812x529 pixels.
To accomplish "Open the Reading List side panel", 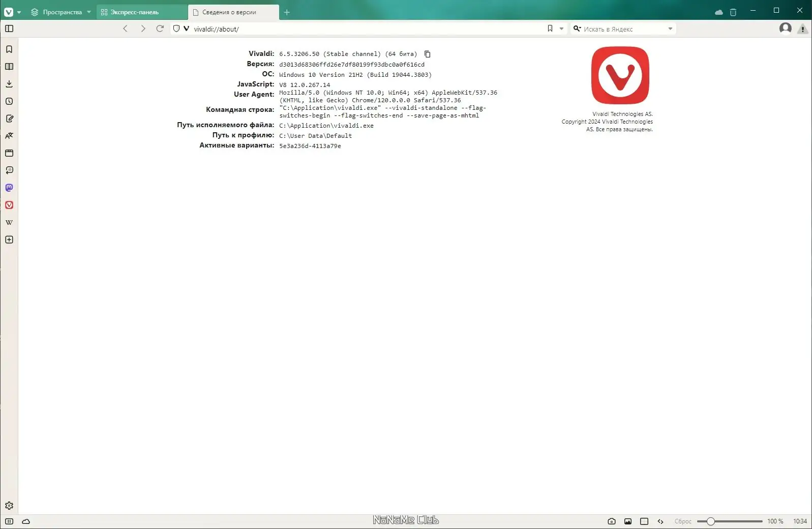I will pos(9,67).
